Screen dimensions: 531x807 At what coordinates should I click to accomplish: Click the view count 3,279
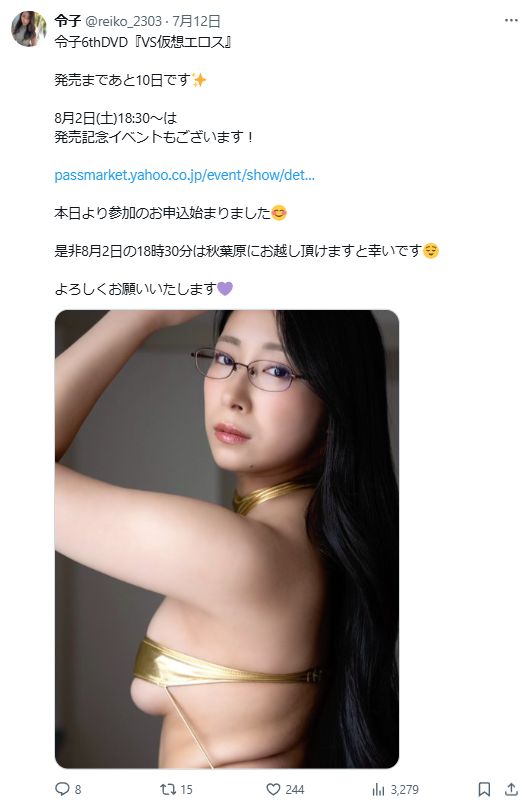pos(404,790)
